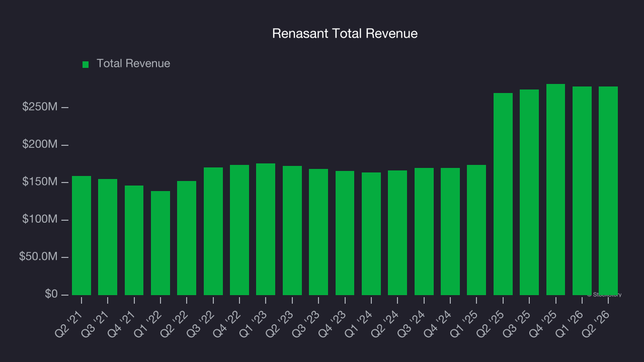Viewport: 644px width, 362px height.
Task: Select the Q3 '25 revenue bar
Action: click(529, 192)
